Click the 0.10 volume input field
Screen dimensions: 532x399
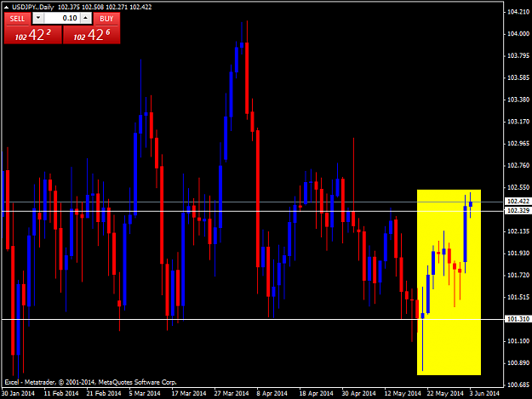coord(62,18)
